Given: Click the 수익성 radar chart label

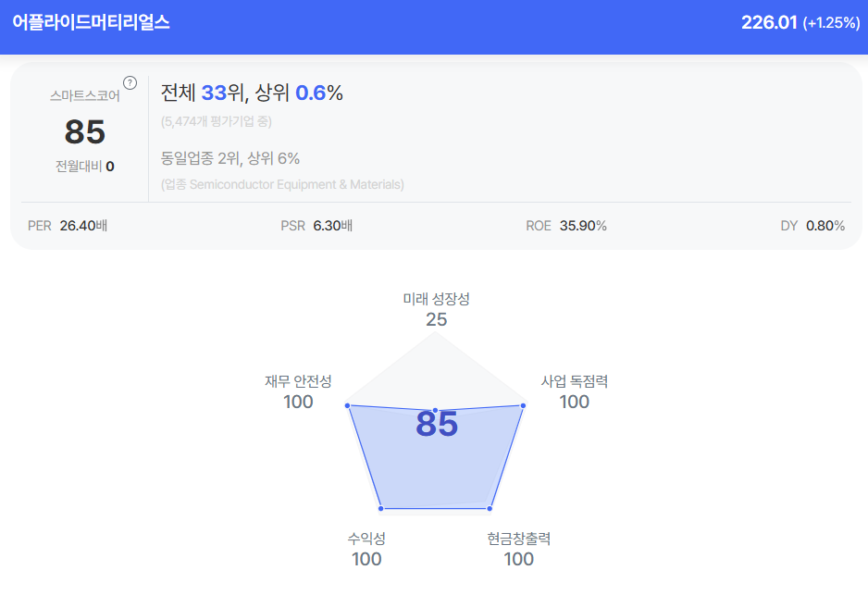Looking at the screenshot, I should 366,539.
